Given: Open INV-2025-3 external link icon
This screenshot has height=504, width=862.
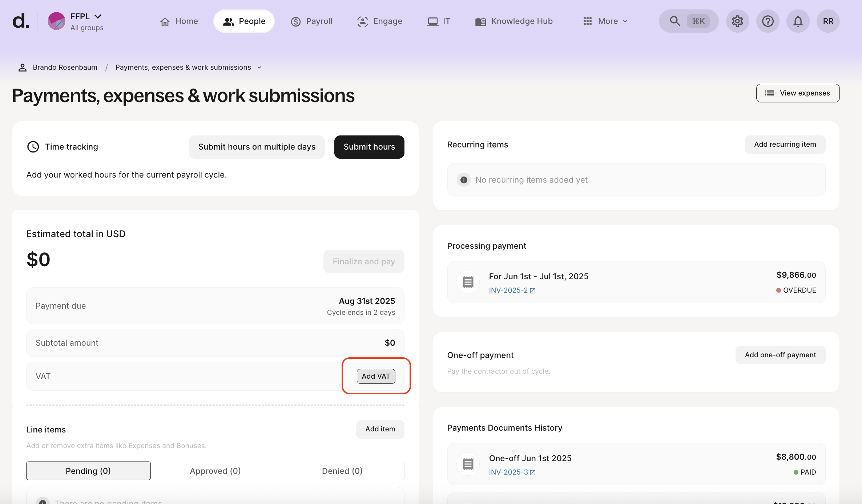Looking at the screenshot, I should point(533,472).
